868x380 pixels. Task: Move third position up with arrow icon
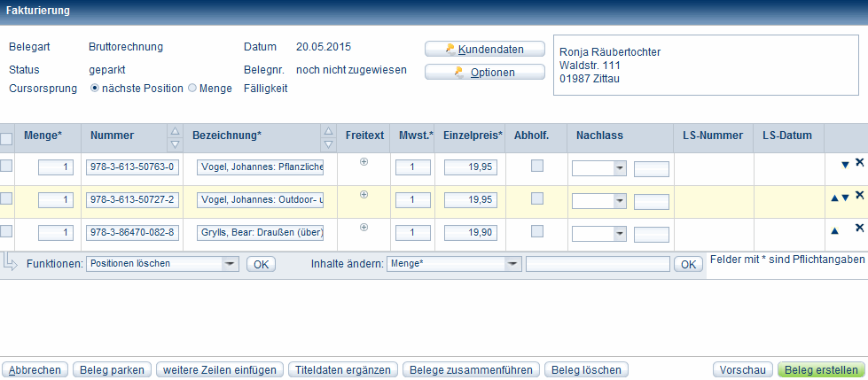point(834,231)
